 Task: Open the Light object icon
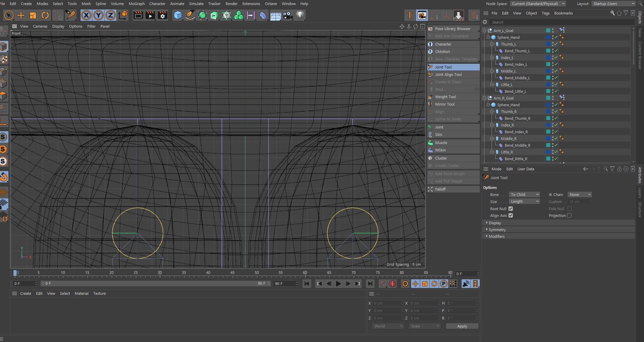click(300, 15)
